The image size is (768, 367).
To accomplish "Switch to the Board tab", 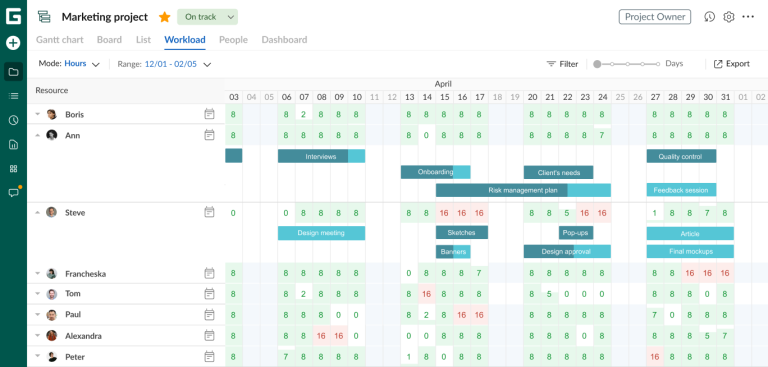I will point(109,40).
